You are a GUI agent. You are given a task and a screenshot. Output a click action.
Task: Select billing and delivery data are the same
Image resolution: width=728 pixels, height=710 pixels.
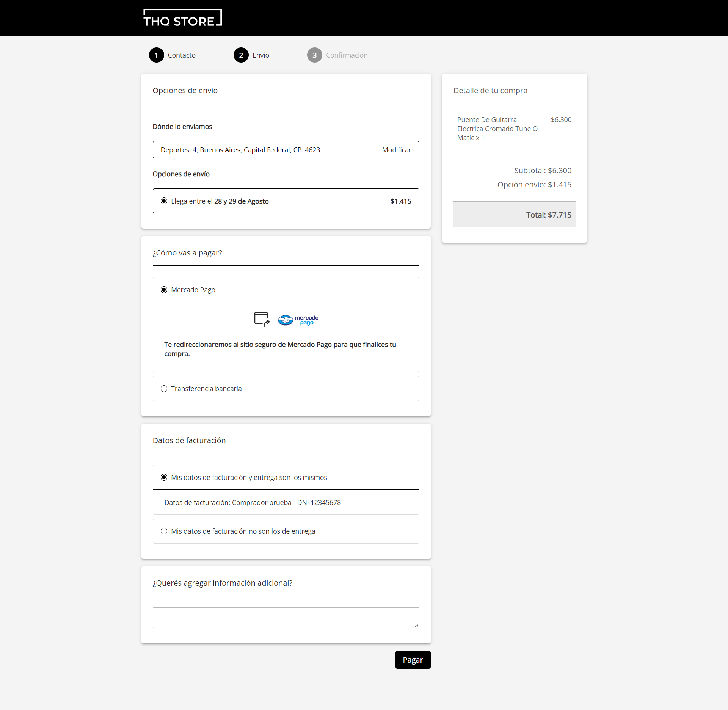coord(164,477)
